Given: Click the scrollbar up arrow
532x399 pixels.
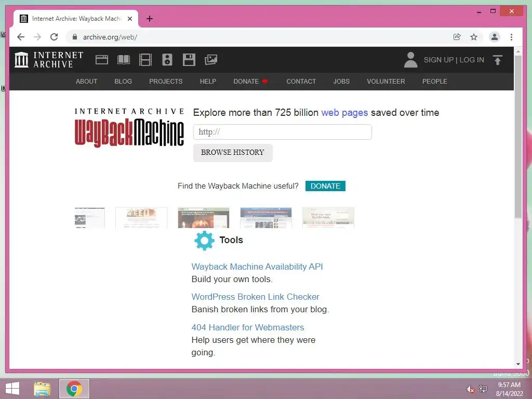Looking at the screenshot, I should point(518,51).
